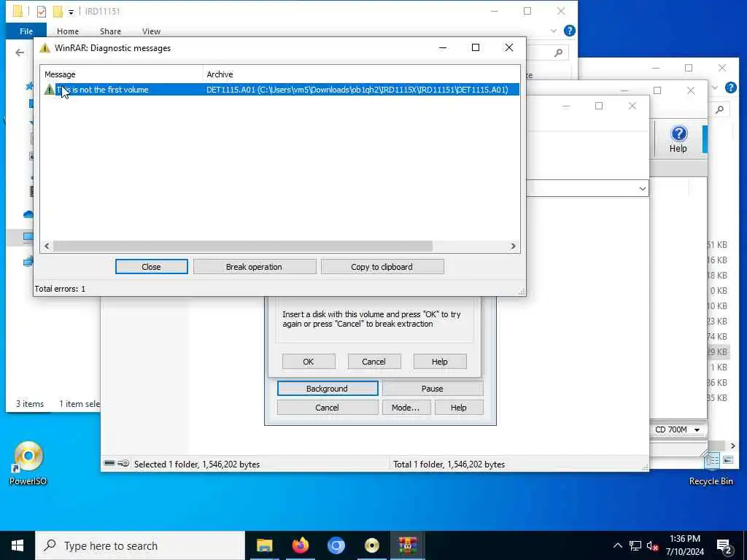
Task: Open the address dropdown in background window
Action: point(642,189)
